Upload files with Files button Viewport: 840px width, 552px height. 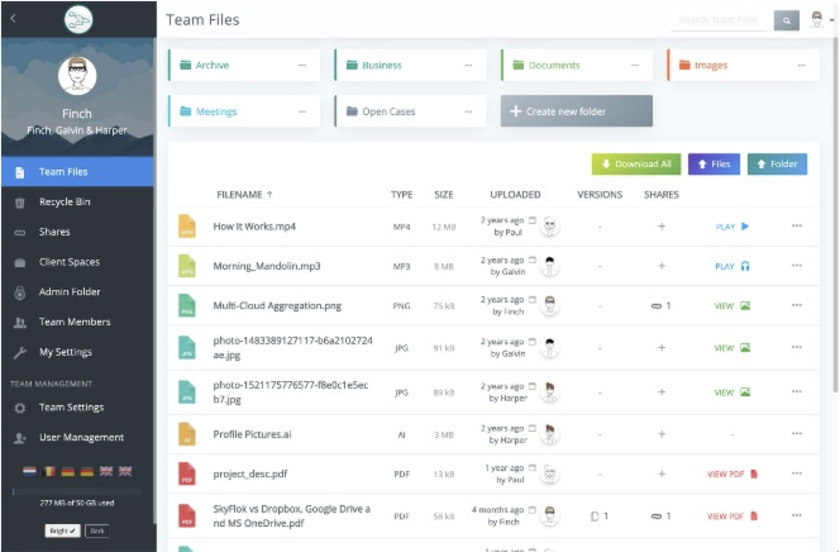(x=714, y=164)
